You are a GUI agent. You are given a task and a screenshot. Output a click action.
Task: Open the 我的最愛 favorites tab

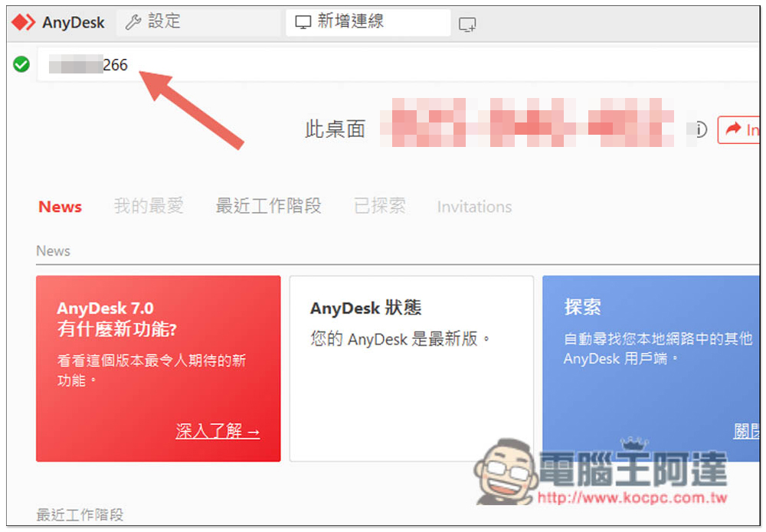tap(149, 206)
